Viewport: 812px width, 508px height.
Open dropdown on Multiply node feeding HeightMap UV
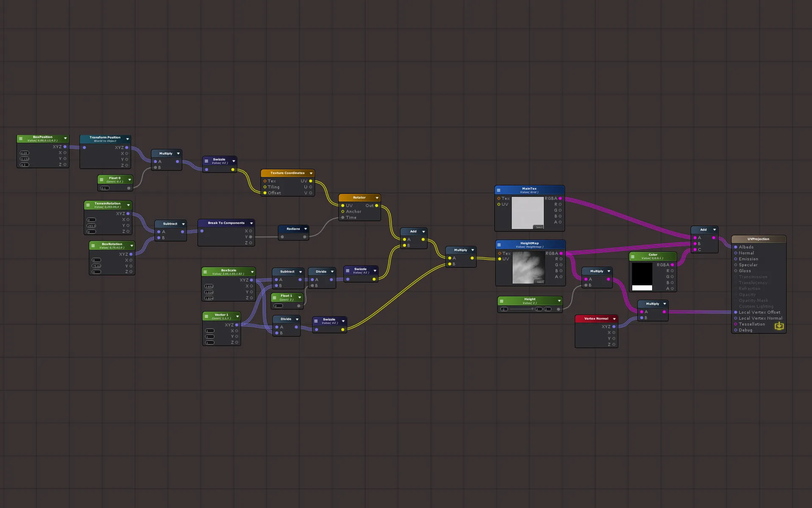(x=473, y=250)
